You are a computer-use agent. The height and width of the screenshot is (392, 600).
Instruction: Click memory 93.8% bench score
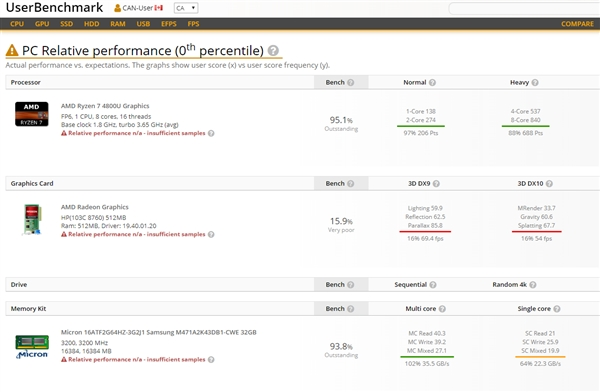(341, 346)
